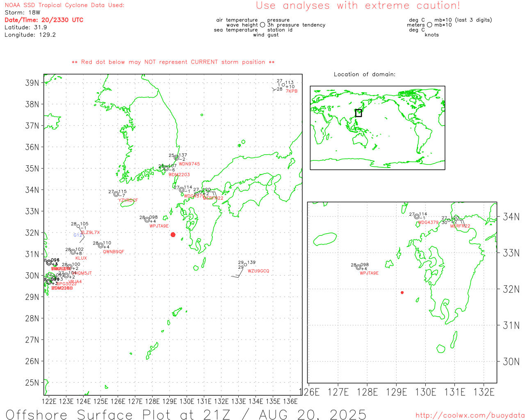Image resolution: width=525 pixels, height=420 pixels.
Task: Select WPJTA9E station circle in the inset map
Action: point(358,267)
